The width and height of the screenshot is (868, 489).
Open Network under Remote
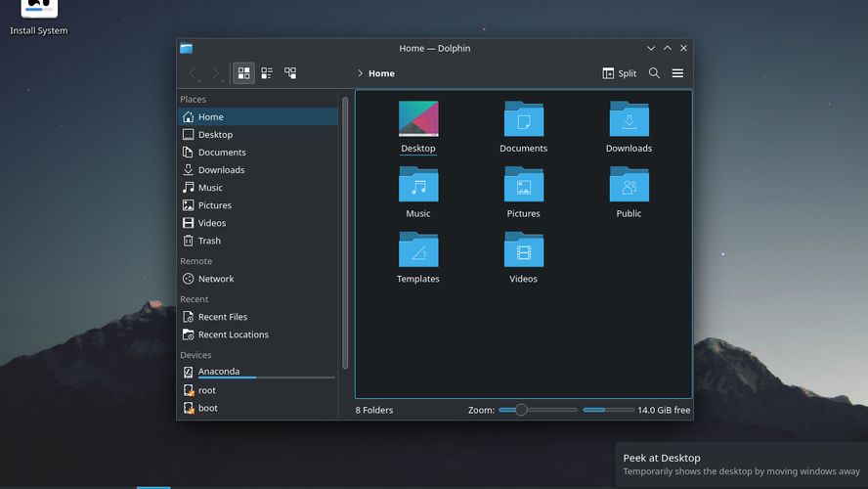[258, 279]
